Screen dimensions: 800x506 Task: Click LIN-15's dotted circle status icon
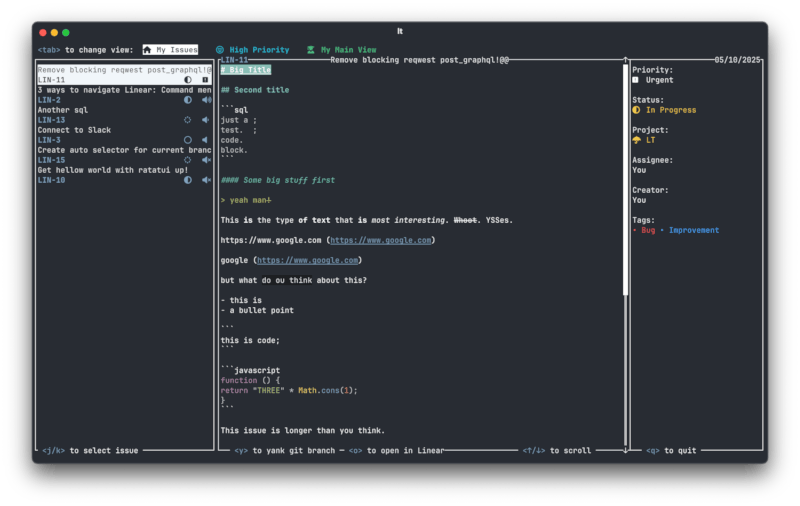188,160
